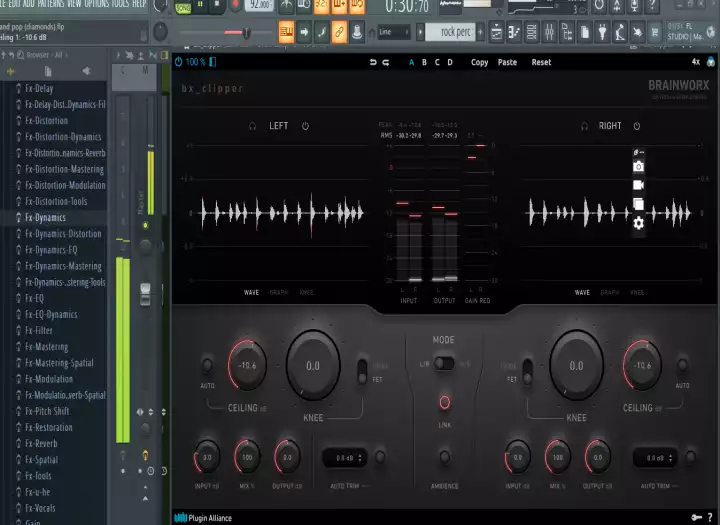Click the redo arrow in bx_clipper header

point(386,62)
